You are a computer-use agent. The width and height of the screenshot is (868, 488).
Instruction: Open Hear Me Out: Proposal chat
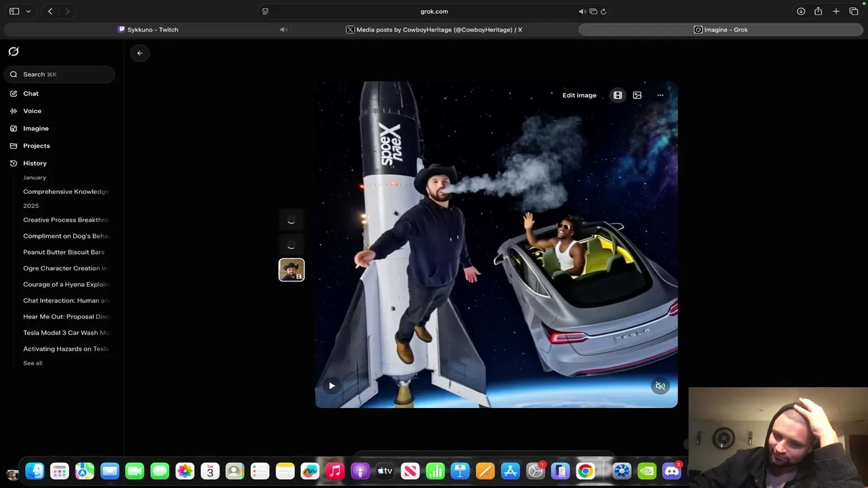[66, 317]
